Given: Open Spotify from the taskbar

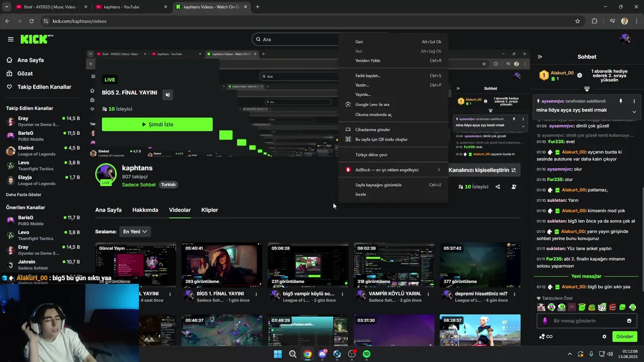Looking at the screenshot, I should point(367,354).
